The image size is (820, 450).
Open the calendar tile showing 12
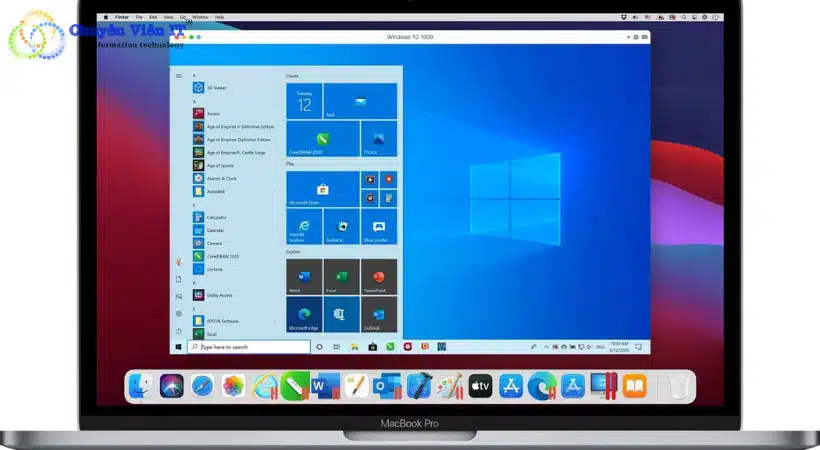(304, 101)
